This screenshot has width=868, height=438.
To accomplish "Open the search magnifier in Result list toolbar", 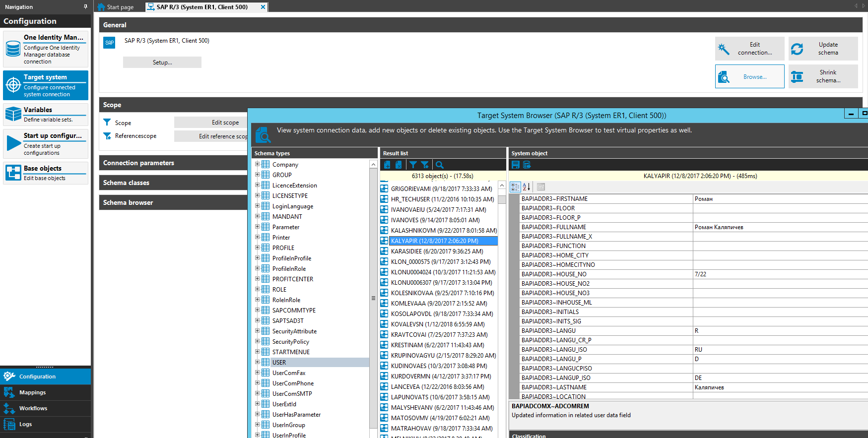I will point(439,165).
